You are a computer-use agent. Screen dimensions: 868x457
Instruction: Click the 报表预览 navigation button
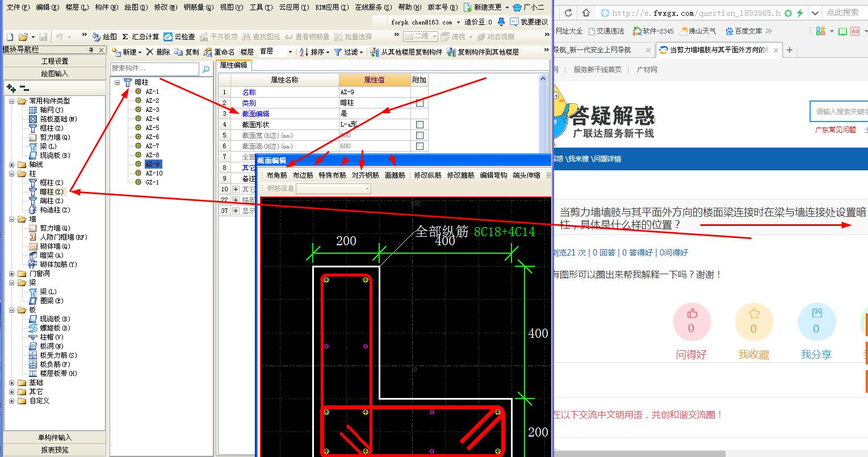click(x=54, y=450)
